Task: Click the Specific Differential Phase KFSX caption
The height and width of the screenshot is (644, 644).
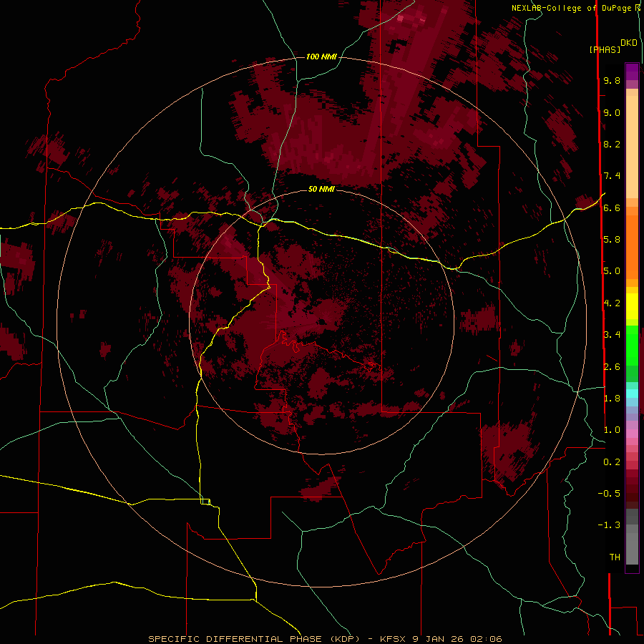Action: click(x=325, y=639)
